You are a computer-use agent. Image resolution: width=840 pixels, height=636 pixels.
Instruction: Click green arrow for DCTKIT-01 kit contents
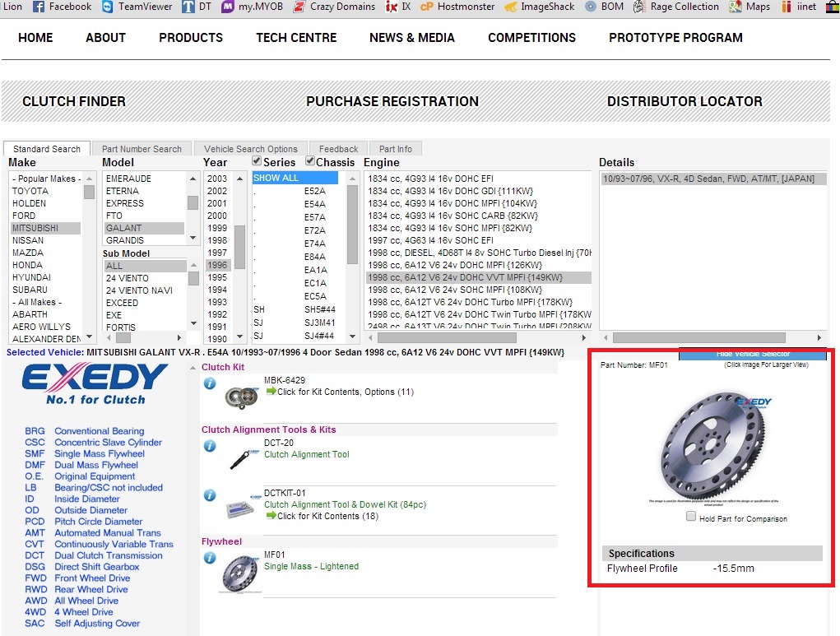click(271, 515)
